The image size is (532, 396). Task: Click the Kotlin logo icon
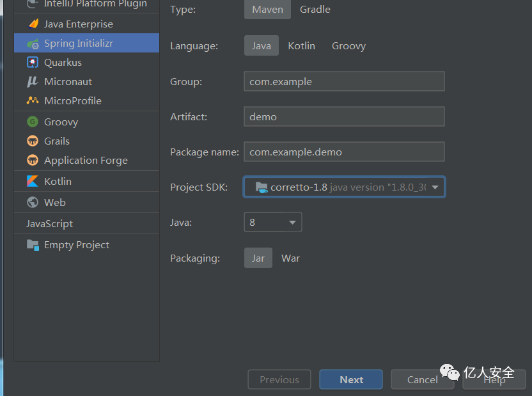[33, 182]
